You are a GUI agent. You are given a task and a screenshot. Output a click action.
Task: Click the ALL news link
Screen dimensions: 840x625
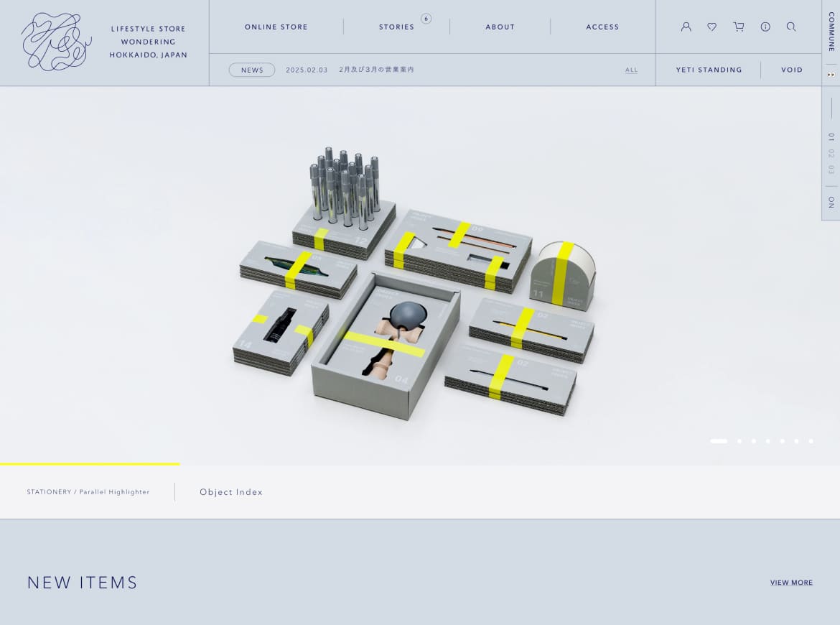pyautogui.click(x=632, y=70)
